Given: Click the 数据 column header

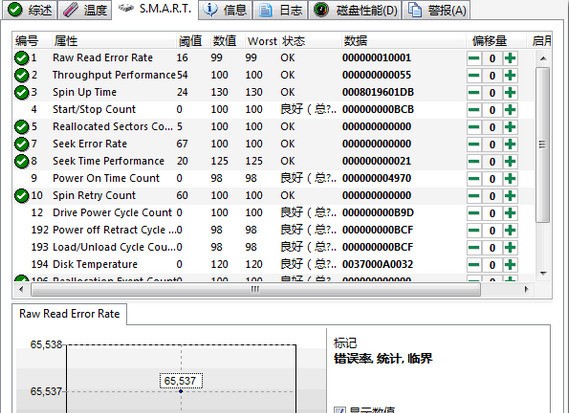Looking at the screenshot, I should 356,41.
